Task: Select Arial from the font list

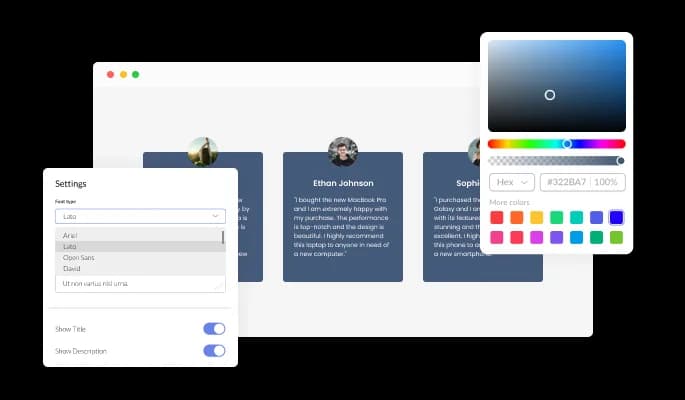Action: click(x=139, y=235)
